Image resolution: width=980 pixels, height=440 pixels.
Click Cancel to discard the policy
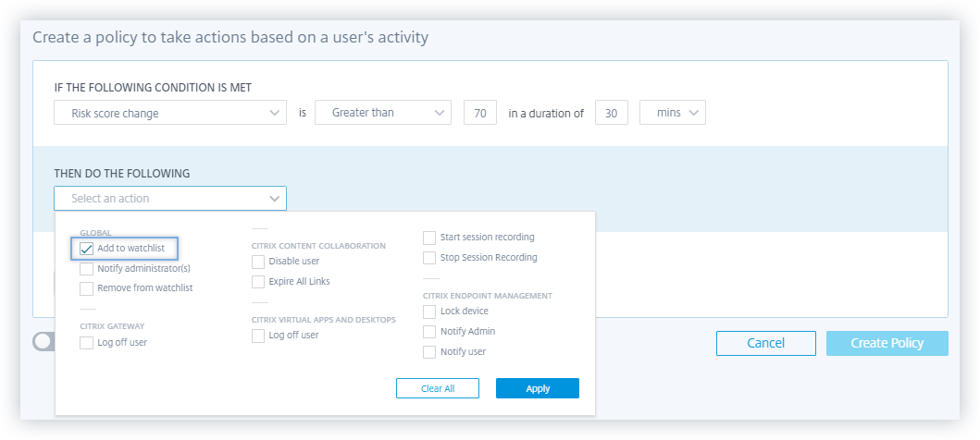point(765,344)
